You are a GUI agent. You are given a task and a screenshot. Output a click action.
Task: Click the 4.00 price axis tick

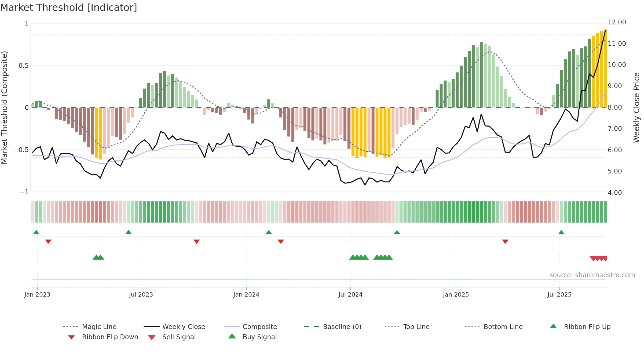(x=615, y=193)
